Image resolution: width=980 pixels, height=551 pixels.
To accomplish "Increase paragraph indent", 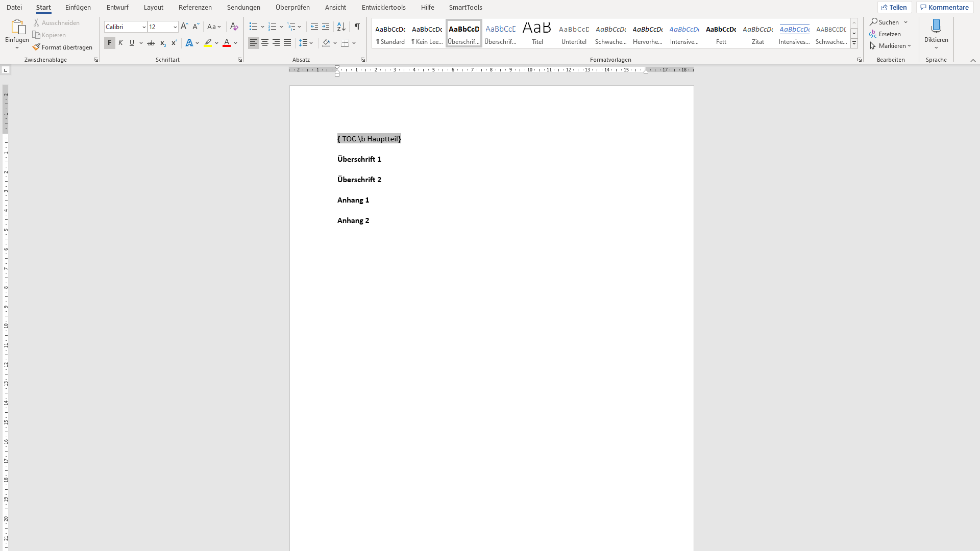I will coord(326,27).
